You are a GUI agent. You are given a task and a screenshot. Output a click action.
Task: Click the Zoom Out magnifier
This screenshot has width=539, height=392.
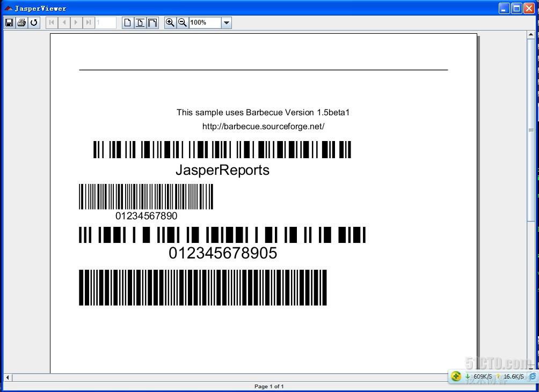point(183,23)
